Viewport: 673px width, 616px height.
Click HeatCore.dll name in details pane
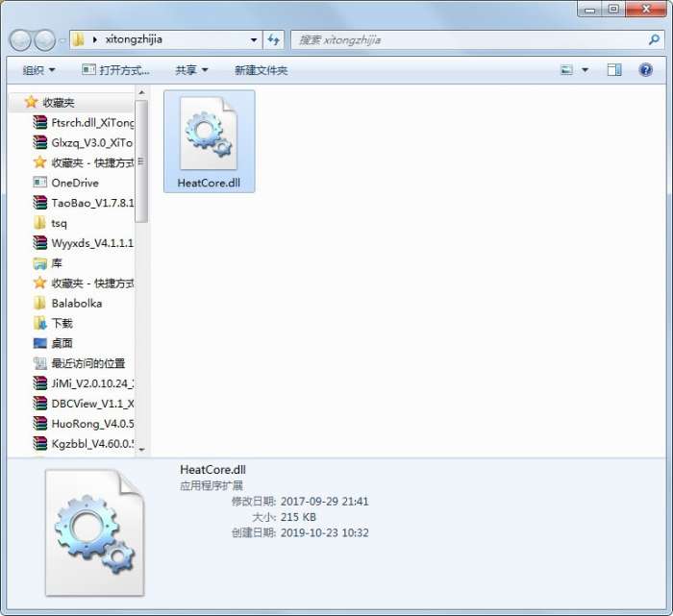click(212, 470)
